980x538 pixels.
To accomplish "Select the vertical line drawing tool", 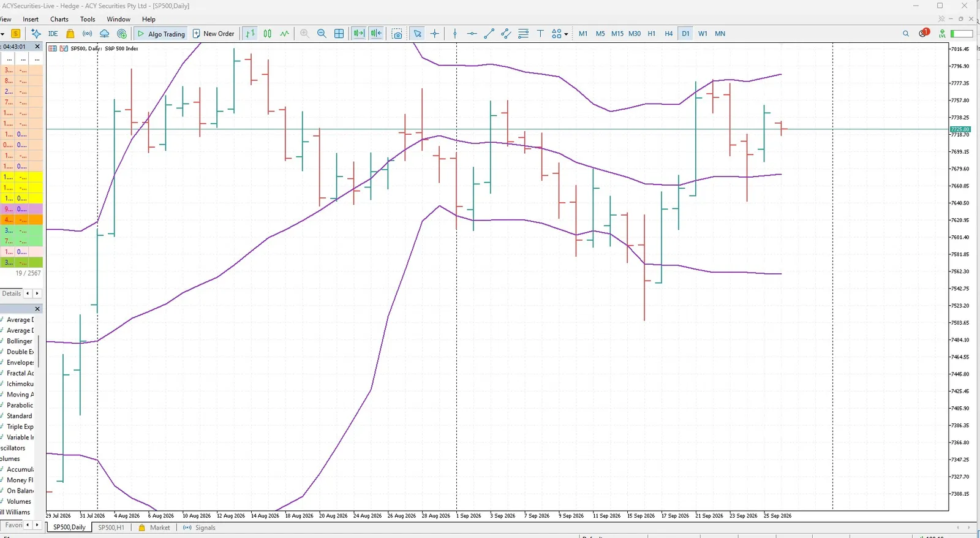I will pyautogui.click(x=455, y=34).
